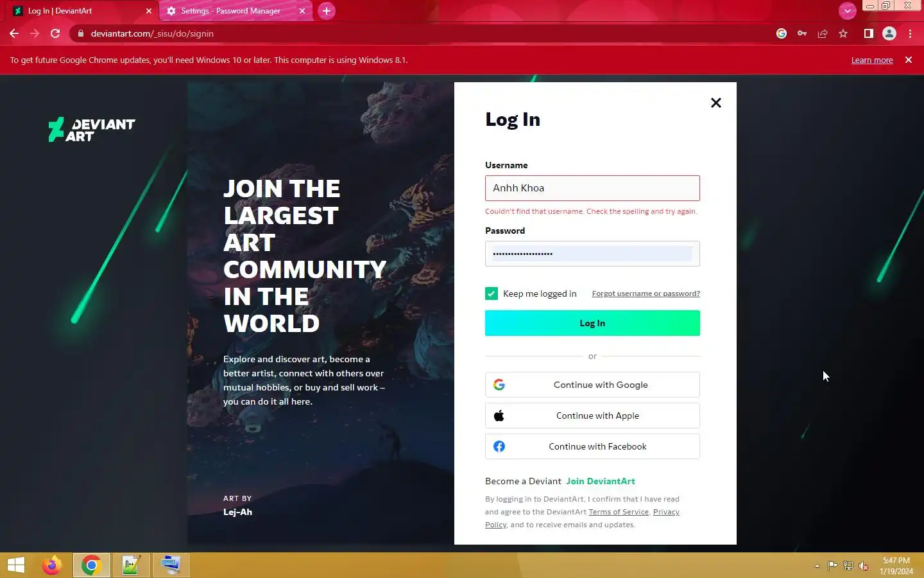Screen dimensions: 924x578
Task: Open Chrome three-dot menu
Action: [910, 33]
